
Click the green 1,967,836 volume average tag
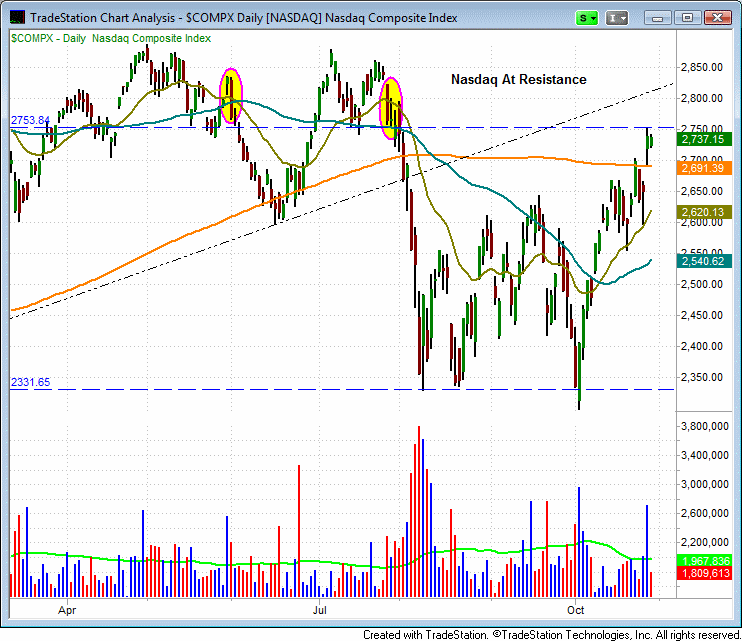click(704, 561)
